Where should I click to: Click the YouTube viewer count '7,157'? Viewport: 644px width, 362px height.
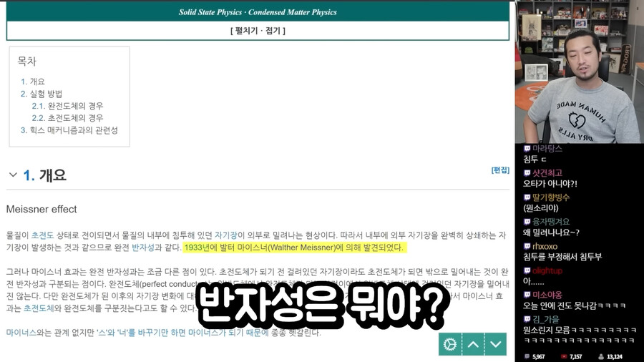pyautogui.click(x=576, y=357)
